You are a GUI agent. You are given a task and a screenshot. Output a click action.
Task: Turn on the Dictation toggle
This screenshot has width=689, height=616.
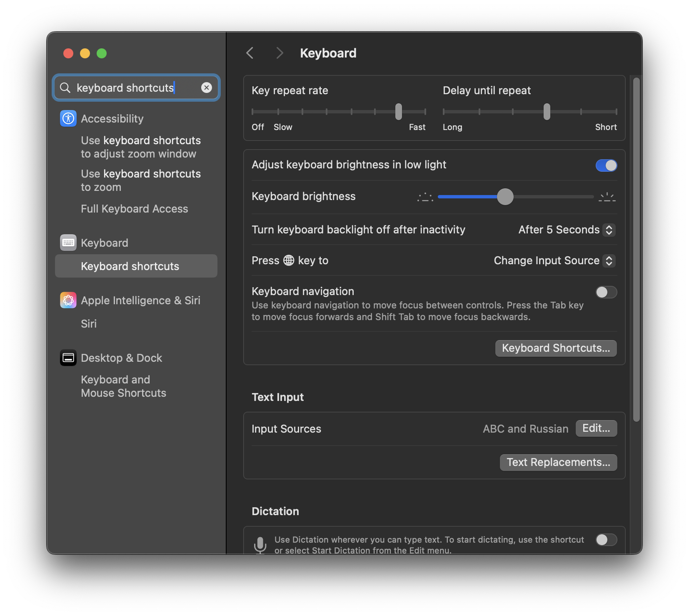click(607, 540)
